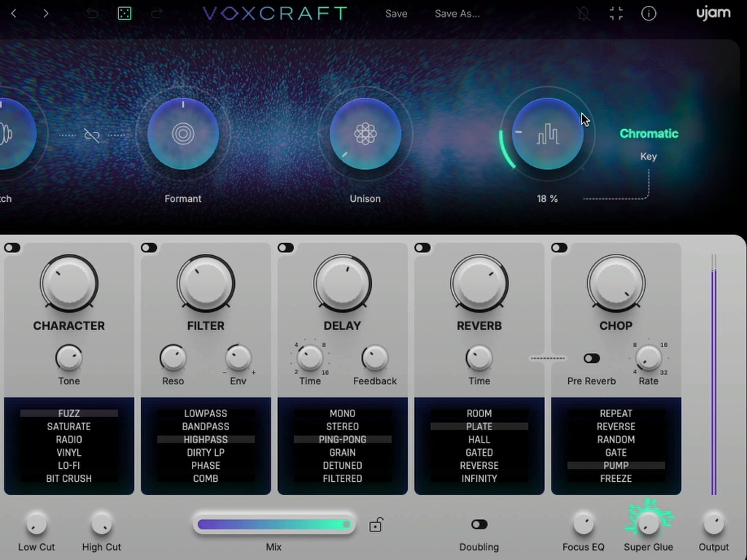
Task: Select BIT CRUSH character mode
Action: 69,478
